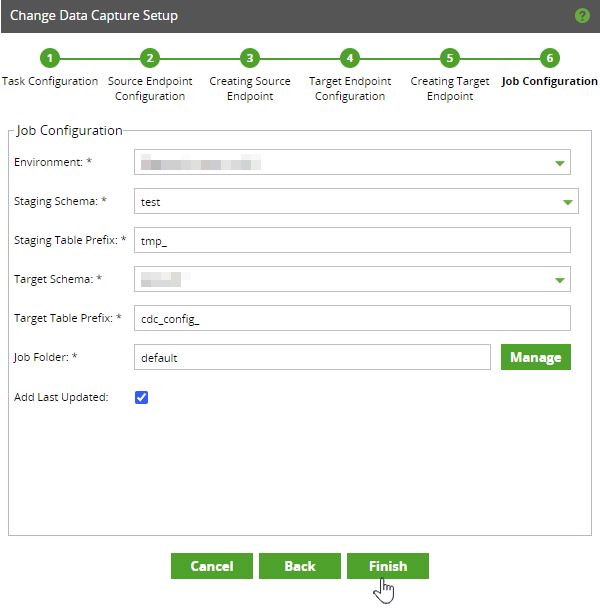Focus the Staging Table Prefix input field
The image size is (600, 614).
coord(352,240)
